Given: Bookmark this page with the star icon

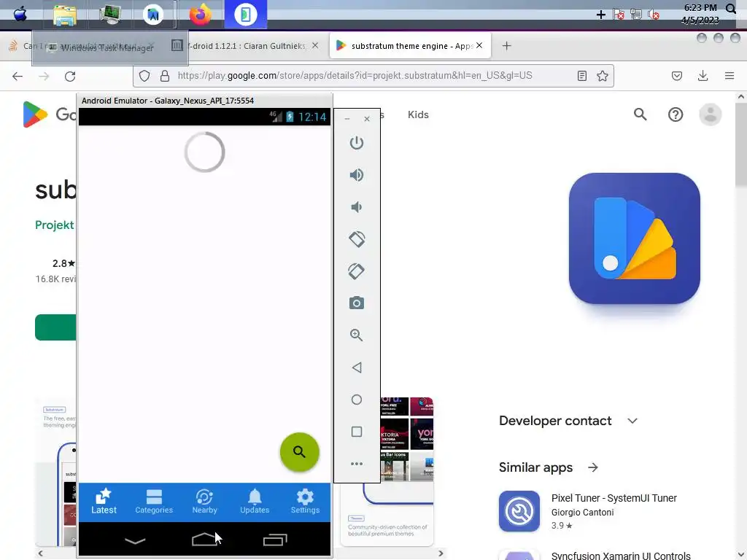Looking at the screenshot, I should coord(602,76).
